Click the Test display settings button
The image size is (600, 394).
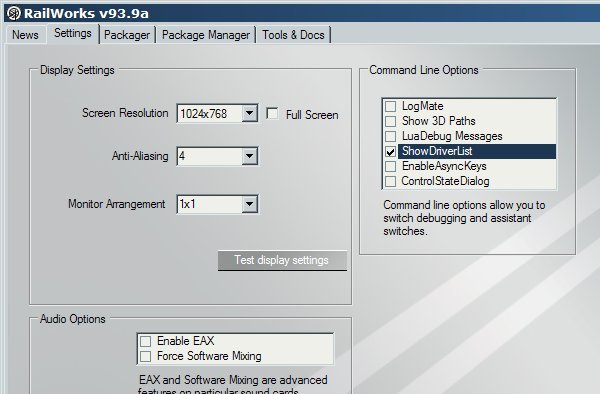pyautogui.click(x=282, y=260)
